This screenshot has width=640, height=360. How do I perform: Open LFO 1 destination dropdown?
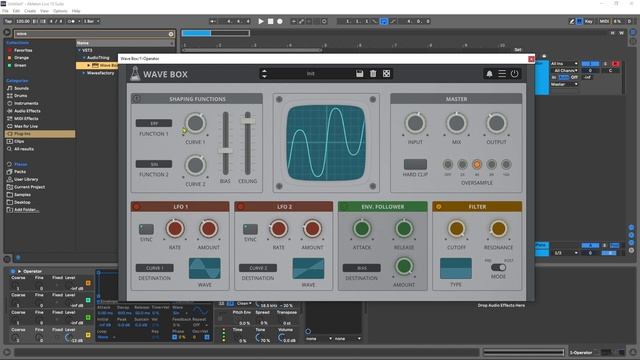(x=154, y=268)
